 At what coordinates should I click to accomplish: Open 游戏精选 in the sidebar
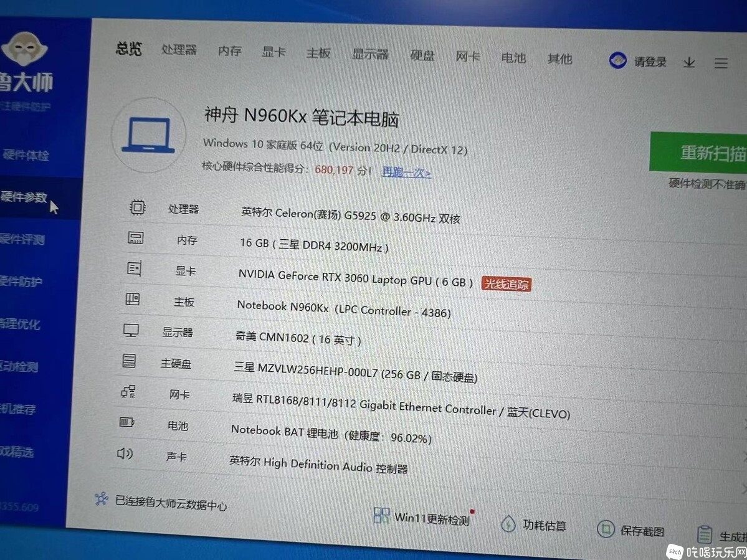(x=17, y=452)
